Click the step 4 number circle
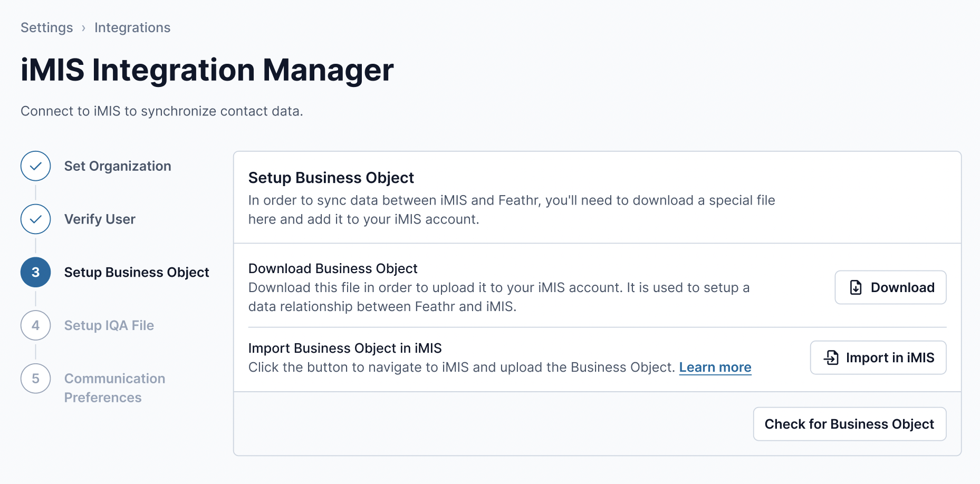 pos(35,325)
